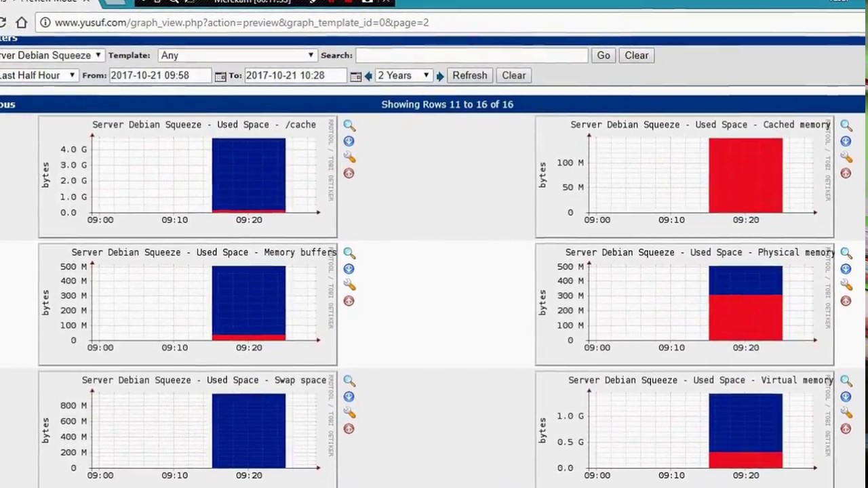
Task: Open the Server Debian Squeeze host dropdown
Action: point(51,56)
